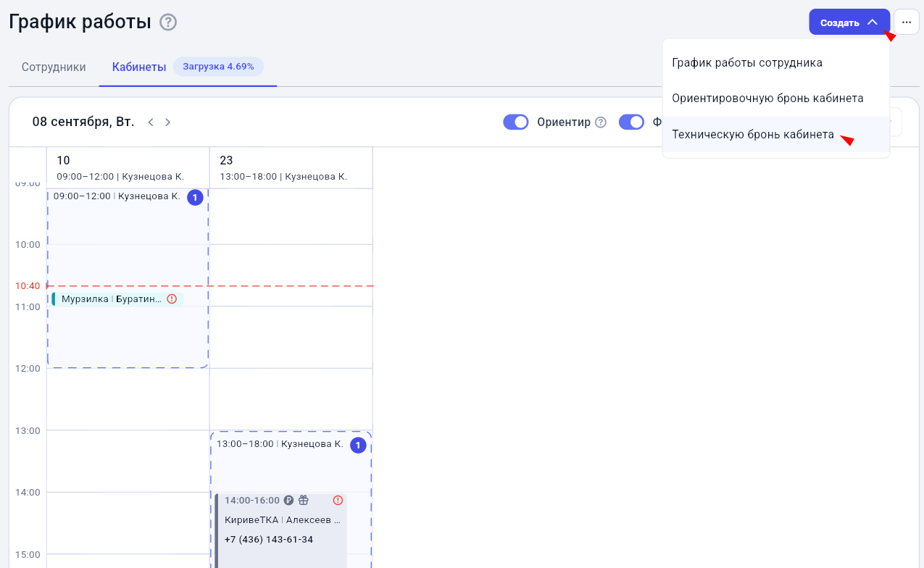The width and height of the screenshot is (924, 568).
Task: Go to next day with right chevron
Action: pyautogui.click(x=167, y=122)
